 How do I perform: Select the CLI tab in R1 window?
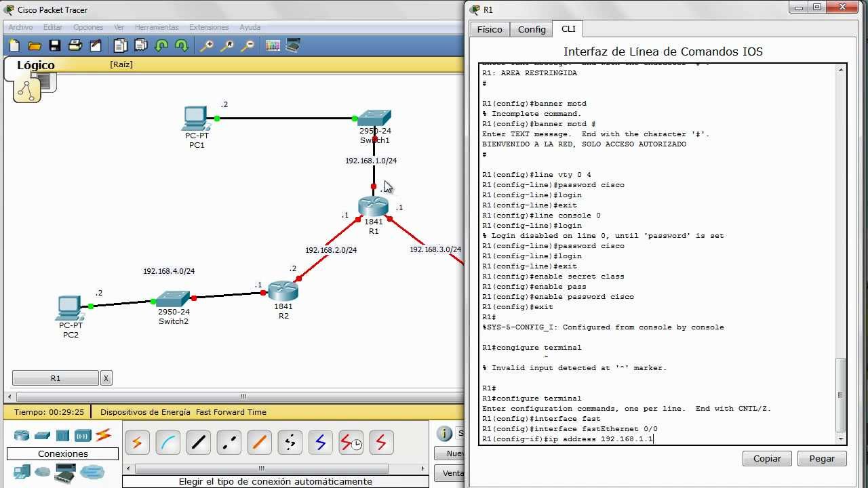click(x=568, y=28)
